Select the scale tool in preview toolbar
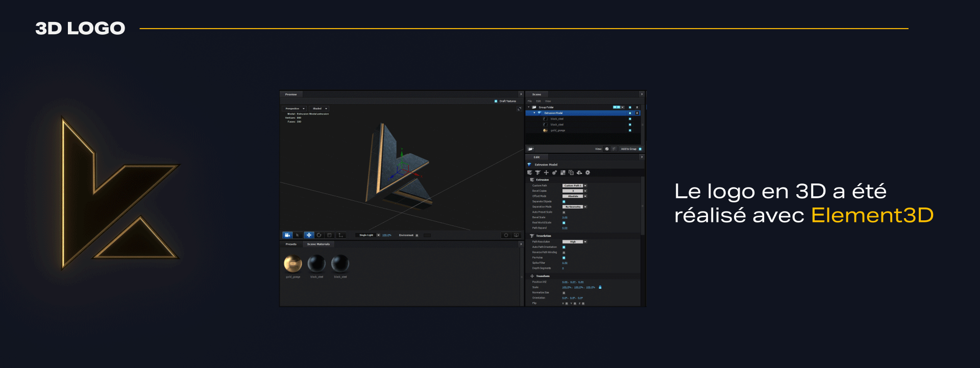Image resolution: width=980 pixels, height=368 pixels. click(x=329, y=235)
